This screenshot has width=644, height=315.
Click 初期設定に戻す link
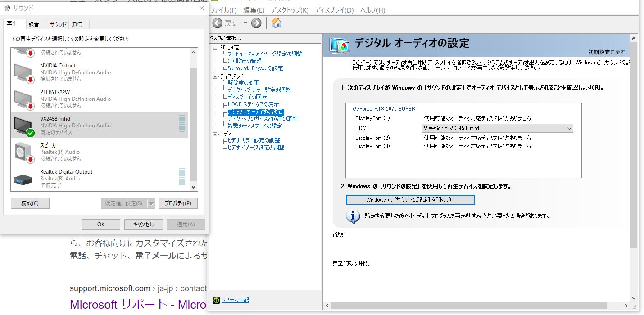(x=607, y=52)
